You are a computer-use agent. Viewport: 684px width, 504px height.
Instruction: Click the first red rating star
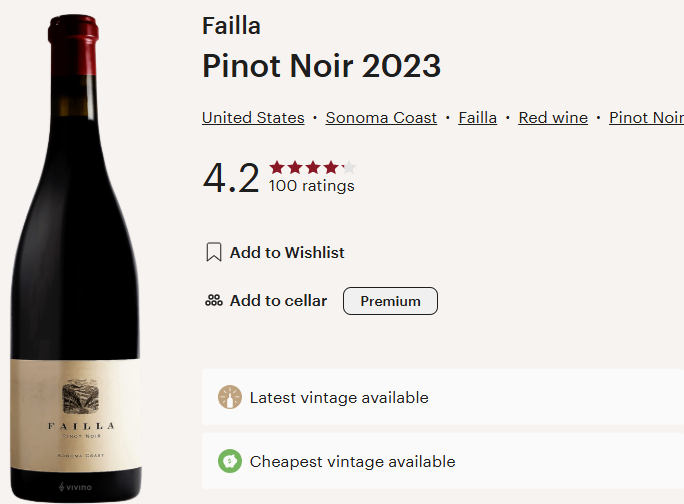[277, 167]
